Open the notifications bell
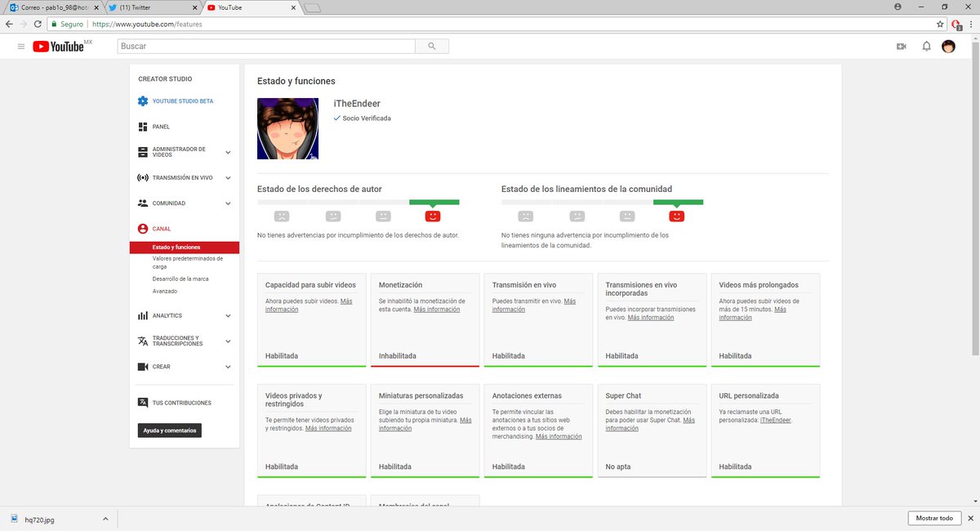Image resolution: width=980 pixels, height=531 pixels. (926, 47)
